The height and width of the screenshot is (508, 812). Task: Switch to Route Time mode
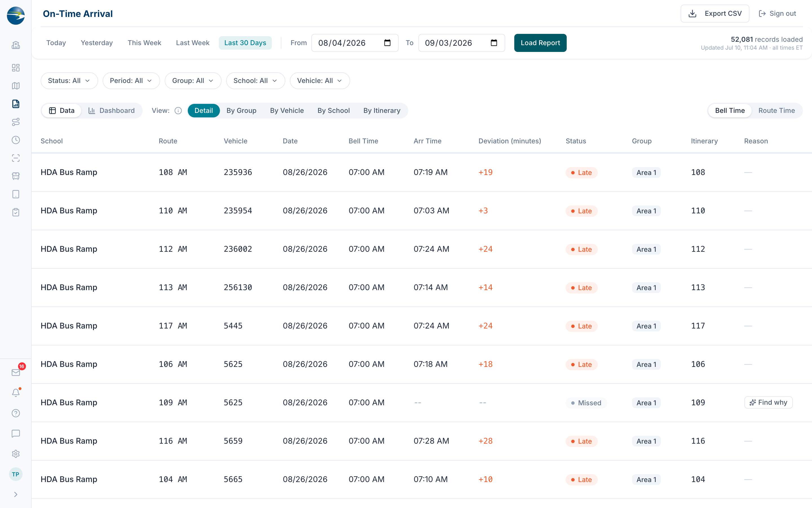[x=776, y=111]
